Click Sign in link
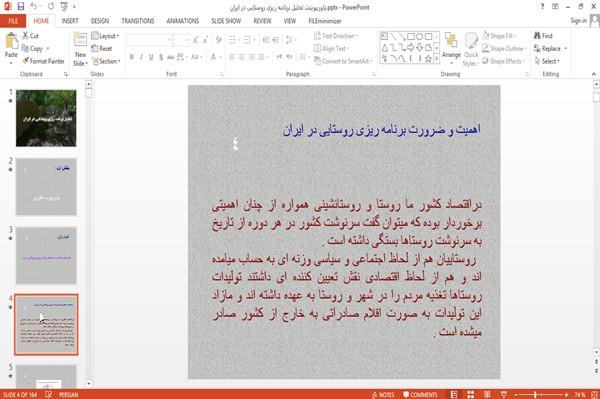 (578, 21)
